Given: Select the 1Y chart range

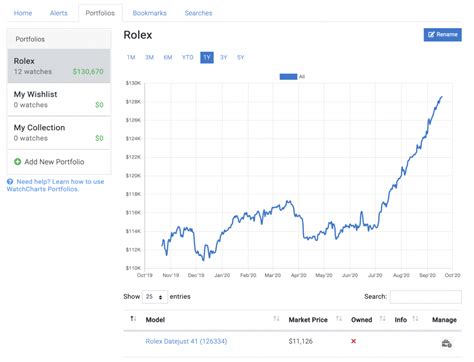Looking at the screenshot, I should click(207, 57).
